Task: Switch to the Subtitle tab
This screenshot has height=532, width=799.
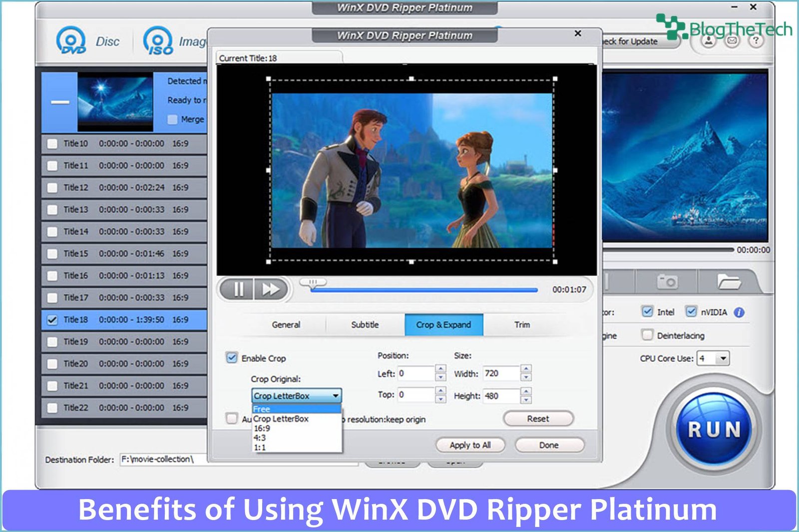Action: click(x=365, y=325)
